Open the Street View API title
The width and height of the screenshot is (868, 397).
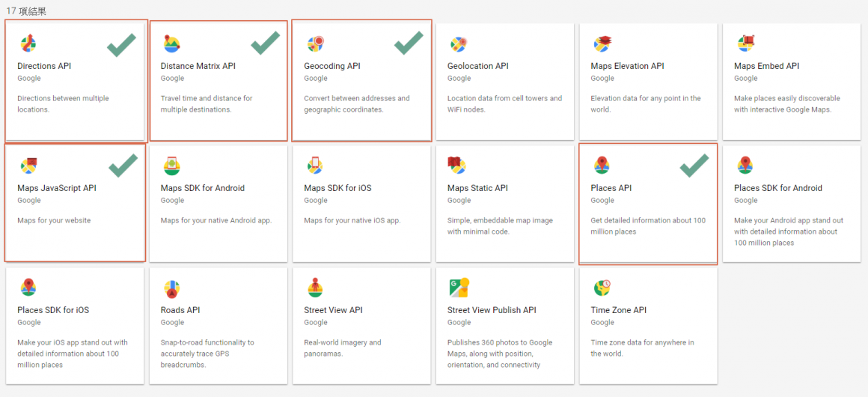(x=333, y=310)
